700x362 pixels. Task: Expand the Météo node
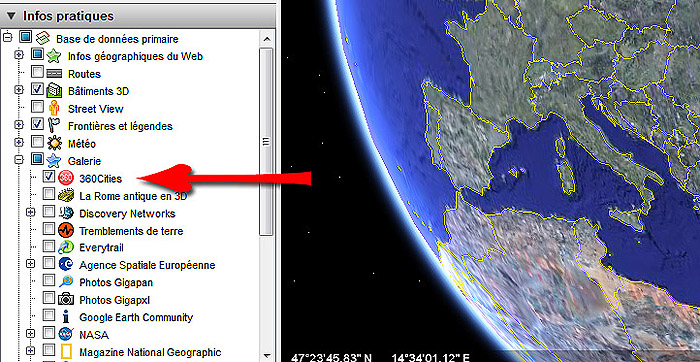pos(19,143)
